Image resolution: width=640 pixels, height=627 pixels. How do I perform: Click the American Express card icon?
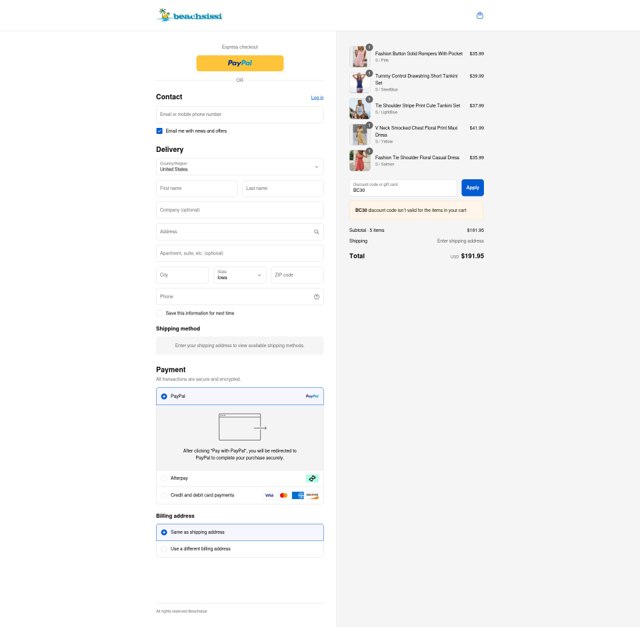[x=298, y=495]
